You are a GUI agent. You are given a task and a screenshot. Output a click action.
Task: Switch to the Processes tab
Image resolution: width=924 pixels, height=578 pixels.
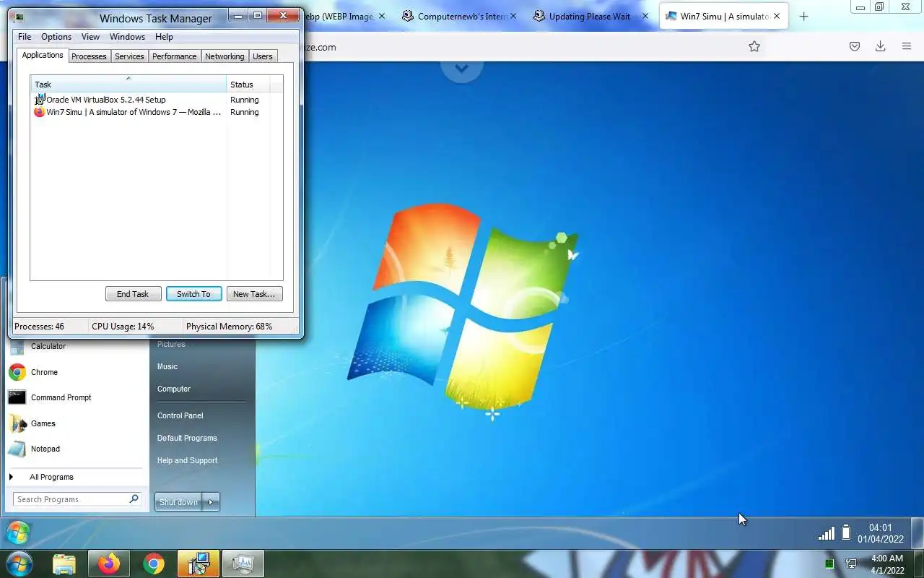[89, 56]
